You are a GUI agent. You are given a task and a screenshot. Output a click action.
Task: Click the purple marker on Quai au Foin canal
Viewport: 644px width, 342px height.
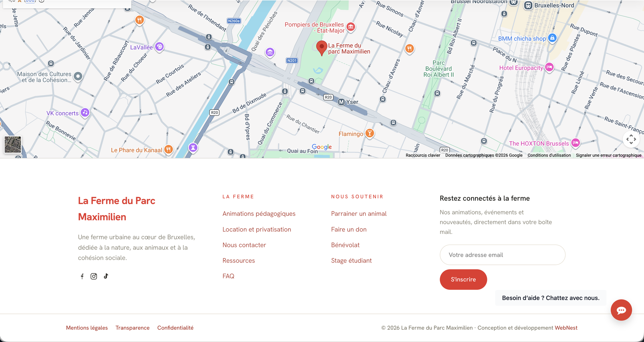(193, 147)
